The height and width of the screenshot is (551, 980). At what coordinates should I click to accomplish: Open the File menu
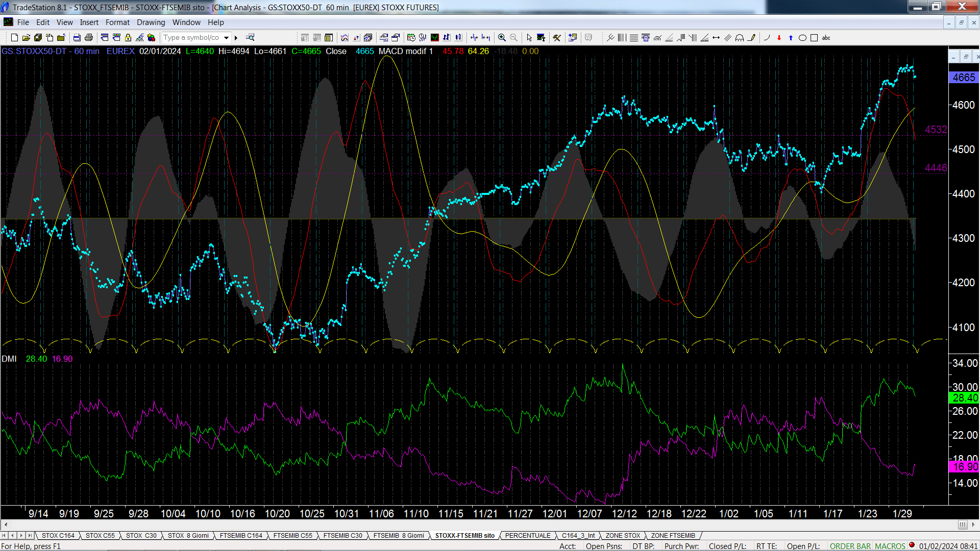tap(23, 22)
